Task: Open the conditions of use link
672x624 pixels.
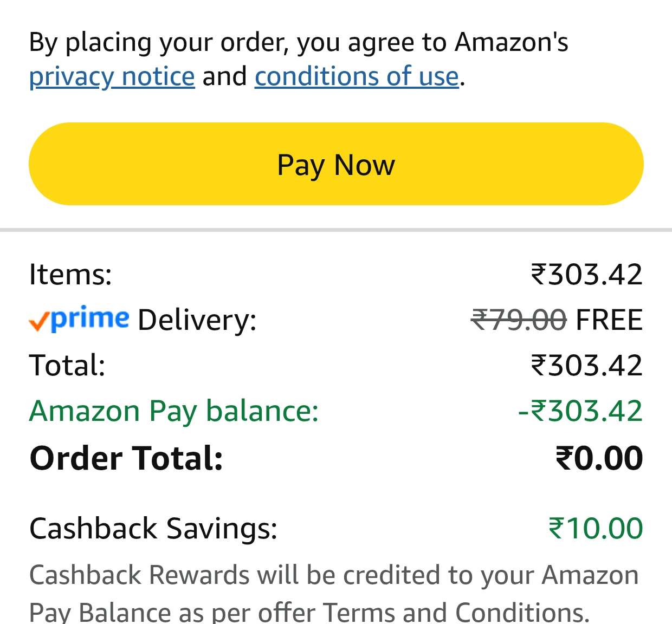Action: coord(357,76)
